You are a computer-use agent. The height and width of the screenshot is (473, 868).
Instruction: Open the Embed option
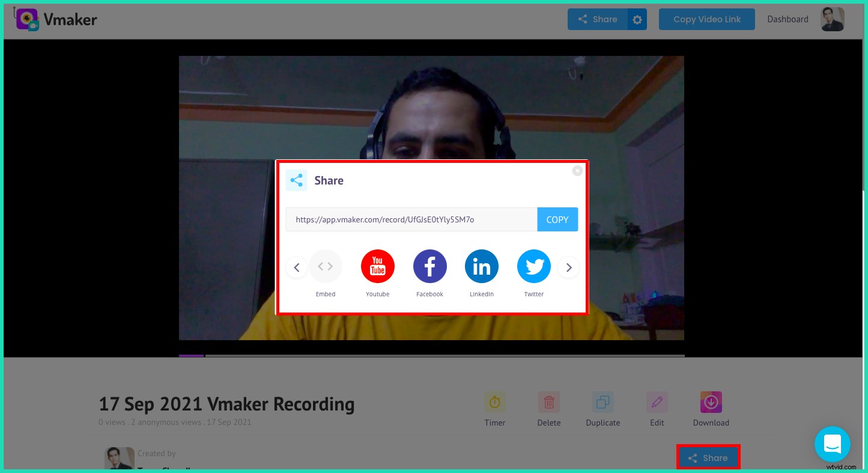pyautogui.click(x=326, y=266)
